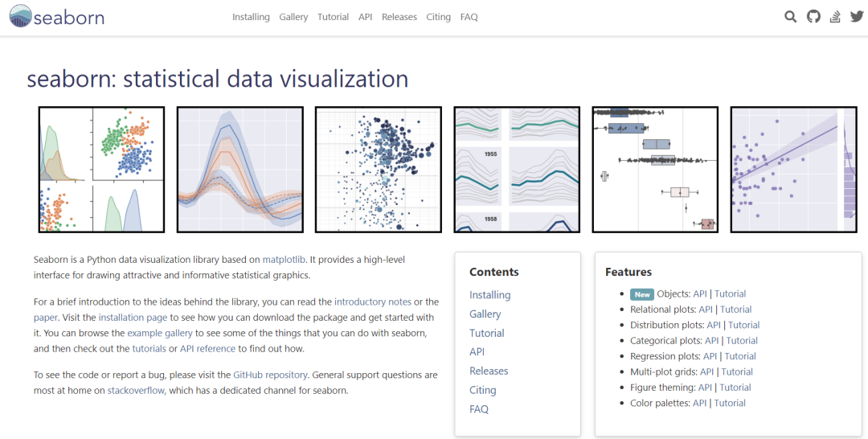
Task: Click the Twitter bird icon
Action: (857, 17)
